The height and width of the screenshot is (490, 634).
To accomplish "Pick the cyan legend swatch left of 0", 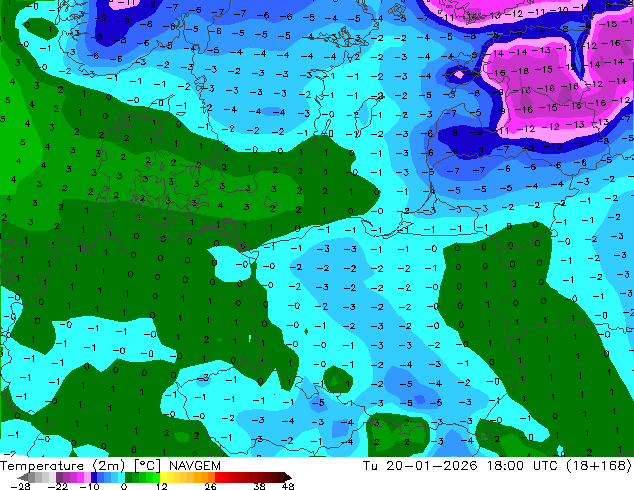I will [121, 477].
